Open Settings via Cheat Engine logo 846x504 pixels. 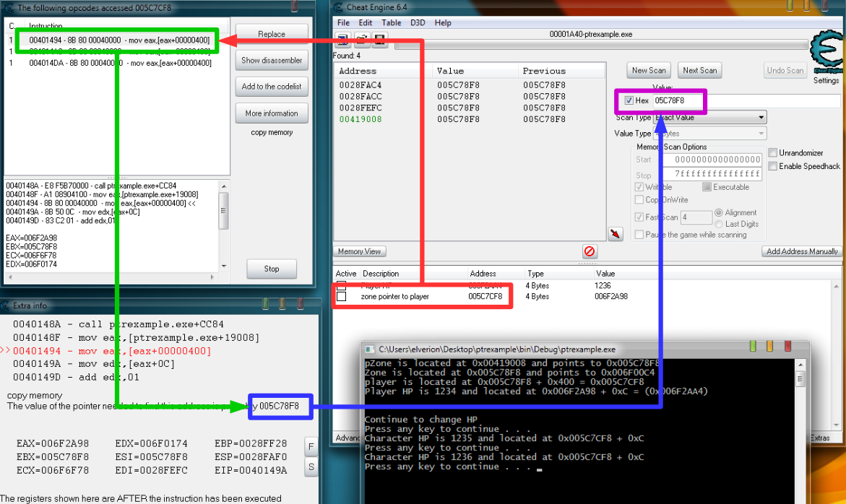click(826, 58)
